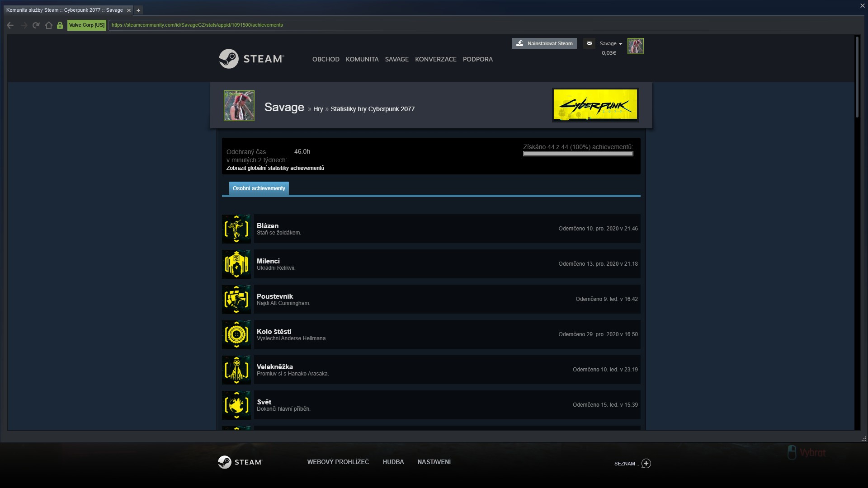This screenshot has height=488, width=868.
Task: Click the Blázen achievement icon
Action: coord(236,229)
